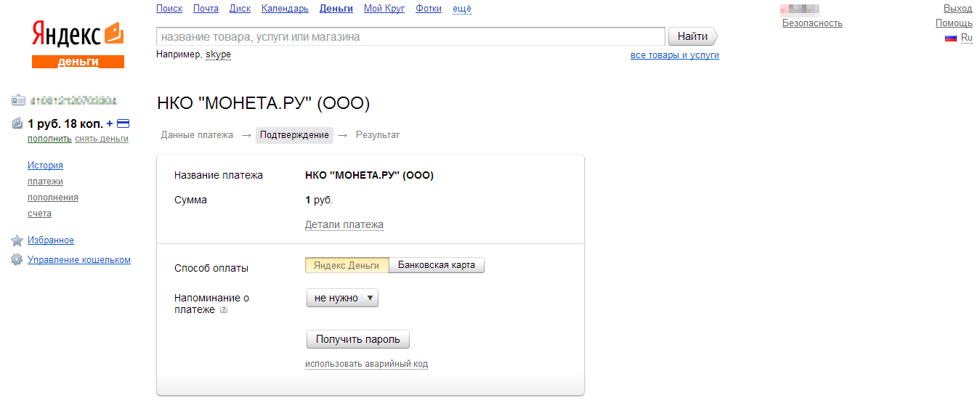The image size is (980, 406).
Task: Open Почта in top navigation
Action: click(x=206, y=9)
